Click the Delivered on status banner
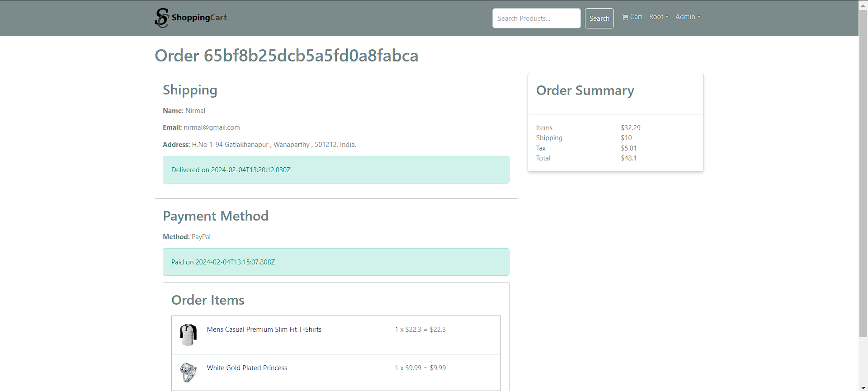The width and height of the screenshot is (868, 391). coord(336,170)
